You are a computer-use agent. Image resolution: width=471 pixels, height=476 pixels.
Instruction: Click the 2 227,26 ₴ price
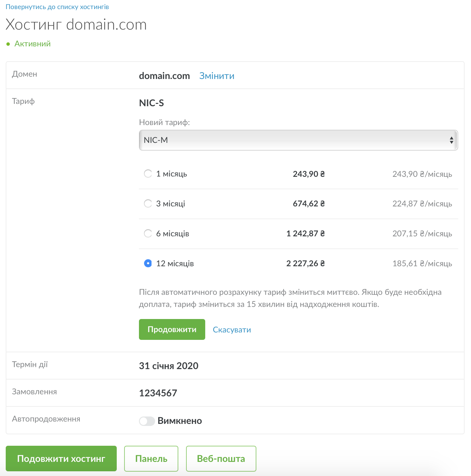point(305,264)
